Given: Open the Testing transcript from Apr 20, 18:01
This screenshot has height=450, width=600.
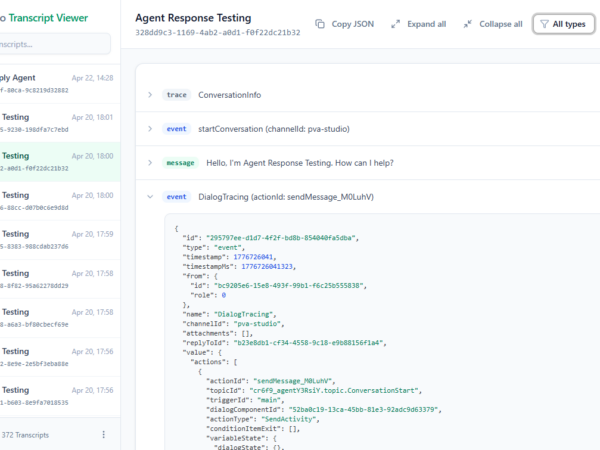Looking at the screenshot, I should pyautogui.click(x=59, y=123).
